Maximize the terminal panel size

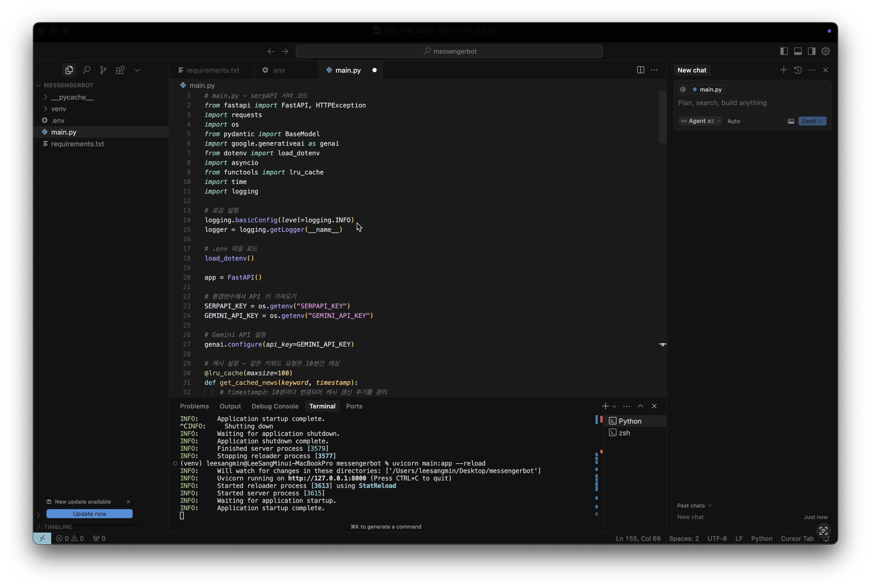pyautogui.click(x=640, y=406)
